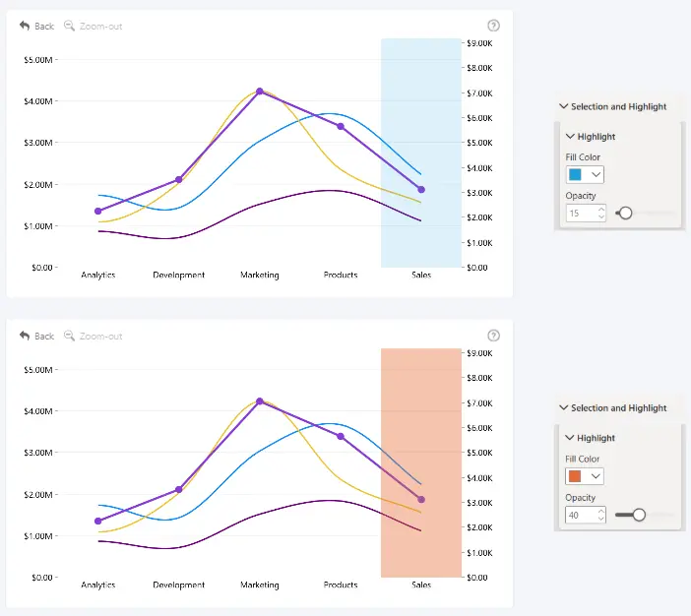The image size is (691, 616).
Task: Click the Analytics data point in top chart
Action: pyautogui.click(x=98, y=211)
